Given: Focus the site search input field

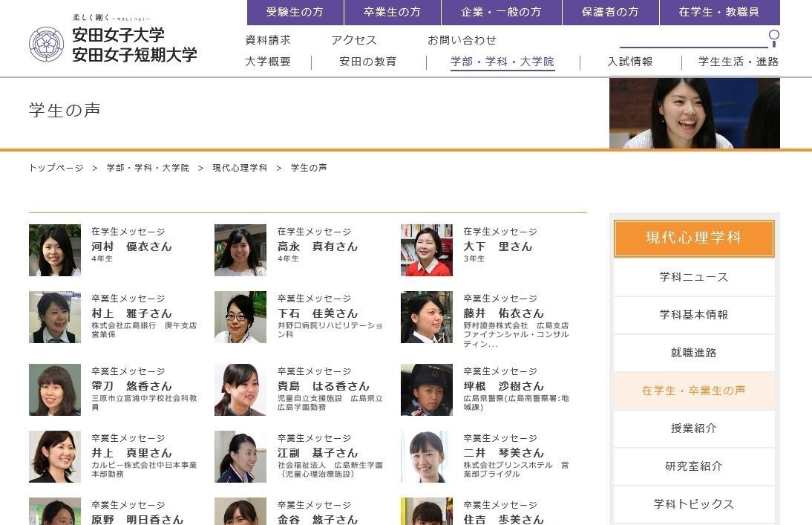Looking at the screenshot, I should tap(693, 39).
